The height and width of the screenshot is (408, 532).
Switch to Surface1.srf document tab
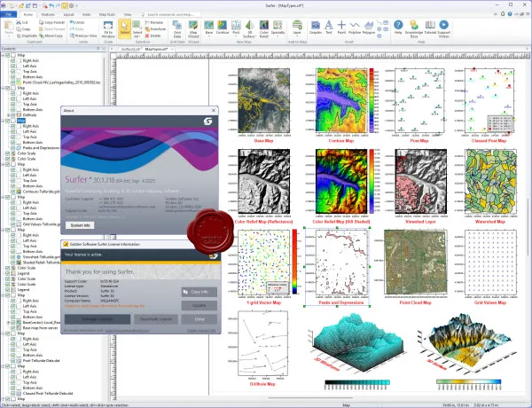click(130, 49)
